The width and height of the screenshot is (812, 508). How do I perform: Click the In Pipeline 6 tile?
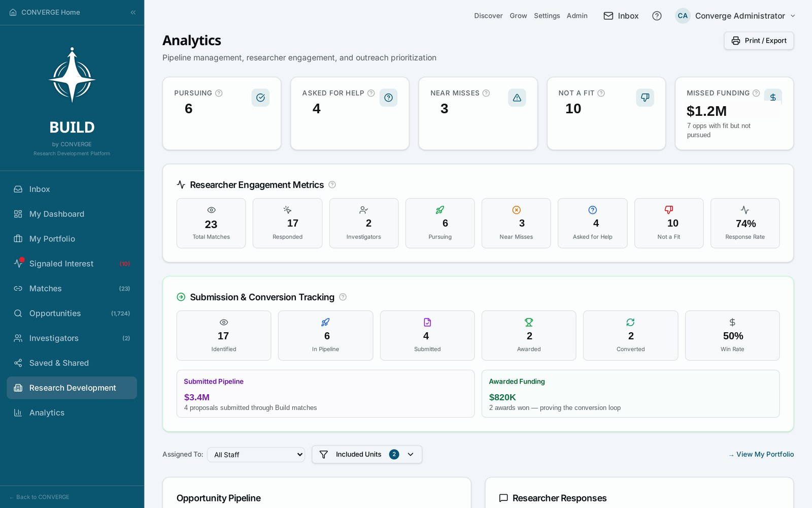click(x=325, y=335)
